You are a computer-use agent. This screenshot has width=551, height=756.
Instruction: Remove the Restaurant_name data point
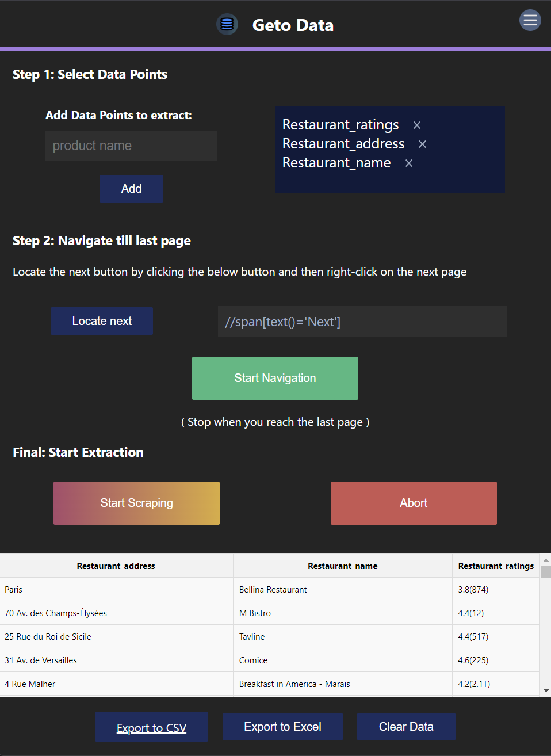pyautogui.click(x=409, y=163)
